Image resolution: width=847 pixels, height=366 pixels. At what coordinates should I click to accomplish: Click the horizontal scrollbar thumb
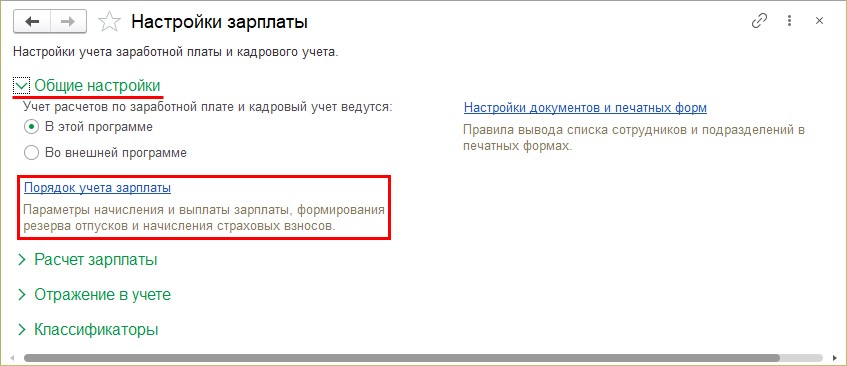tap(401, 358)
